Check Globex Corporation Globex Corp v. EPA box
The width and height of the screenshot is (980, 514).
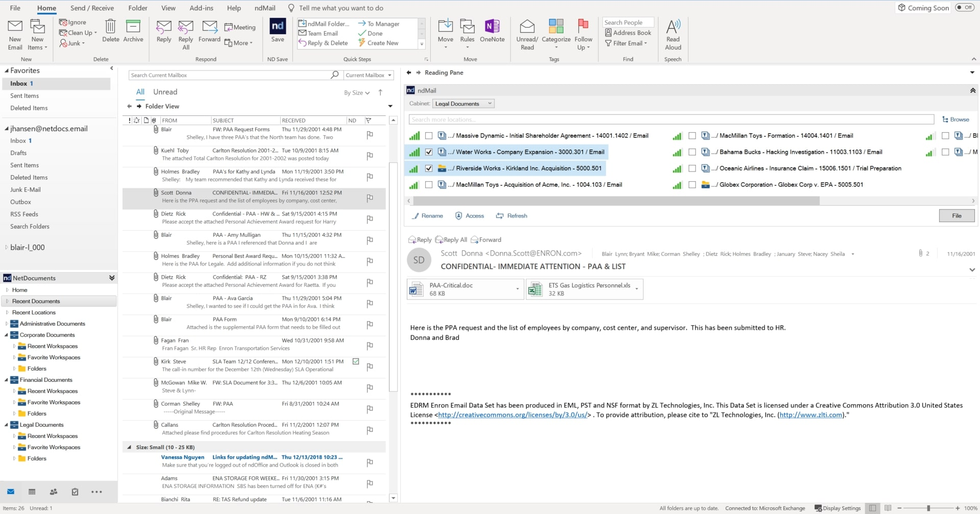coord(692,185)
